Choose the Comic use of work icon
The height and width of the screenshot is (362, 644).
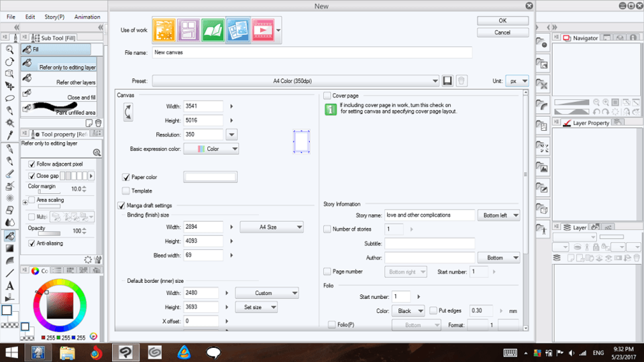189,29
